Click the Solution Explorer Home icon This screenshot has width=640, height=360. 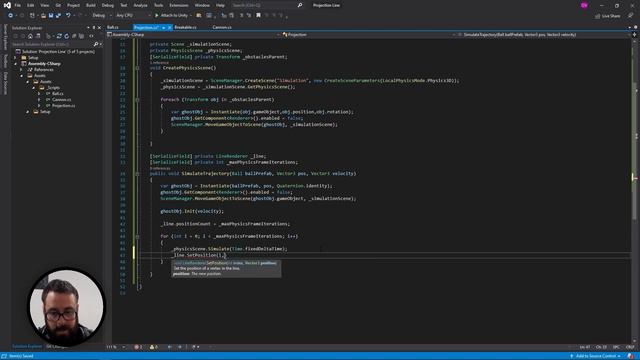(30, 36)
